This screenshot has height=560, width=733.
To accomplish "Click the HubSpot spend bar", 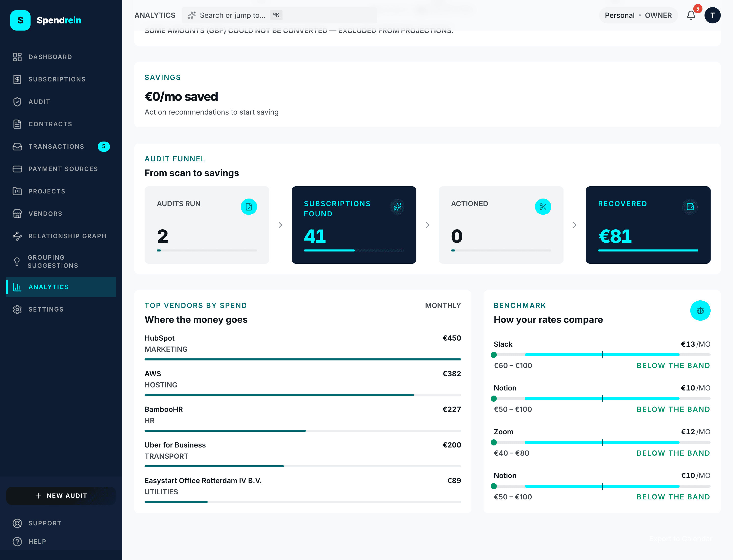I will pyautogui.click(x=303, y=359).
